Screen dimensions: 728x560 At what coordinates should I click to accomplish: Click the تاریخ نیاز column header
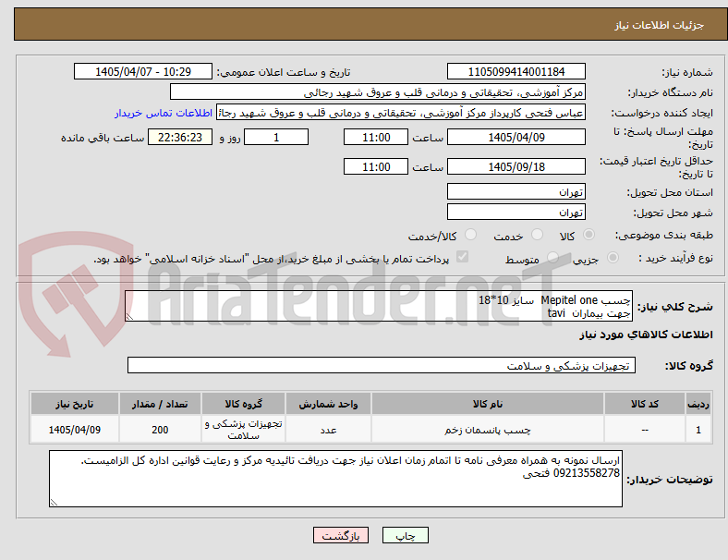74,404
